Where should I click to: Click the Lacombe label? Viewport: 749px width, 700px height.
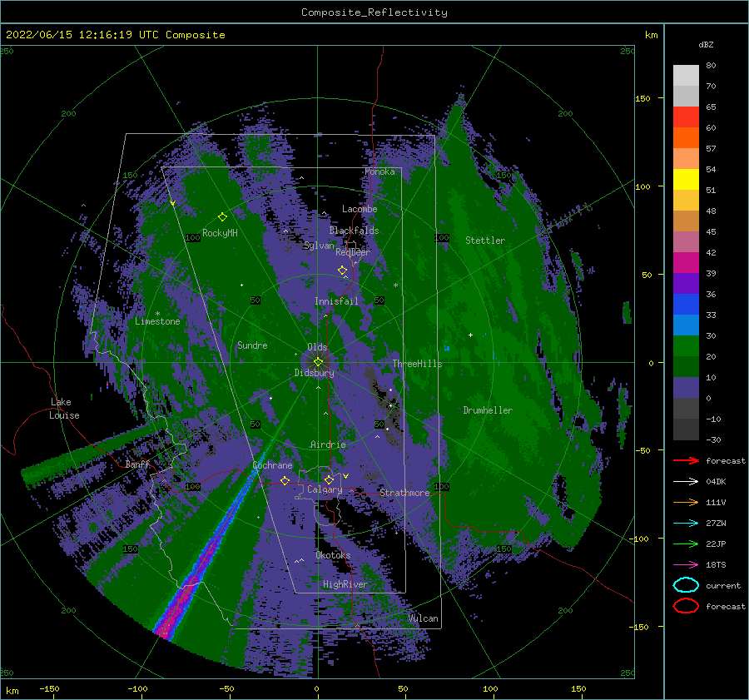click(x=360, y=209)
